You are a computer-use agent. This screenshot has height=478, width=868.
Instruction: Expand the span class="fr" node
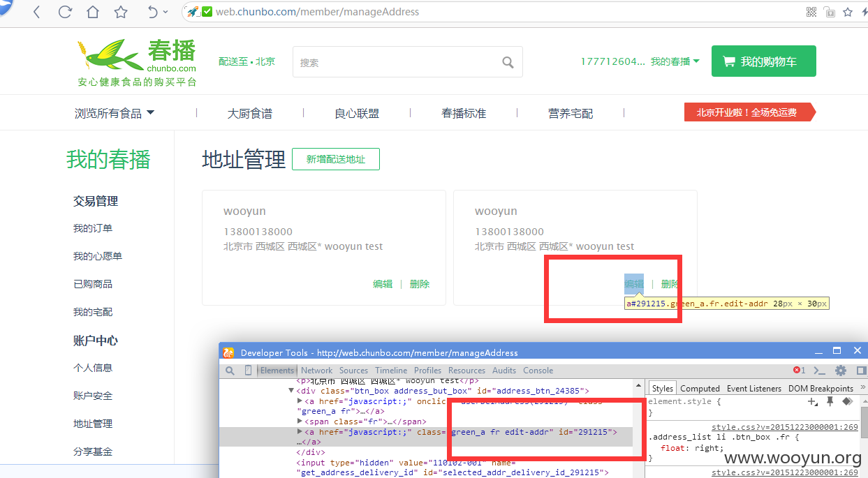pyautogui.click(x=300, y=421)
